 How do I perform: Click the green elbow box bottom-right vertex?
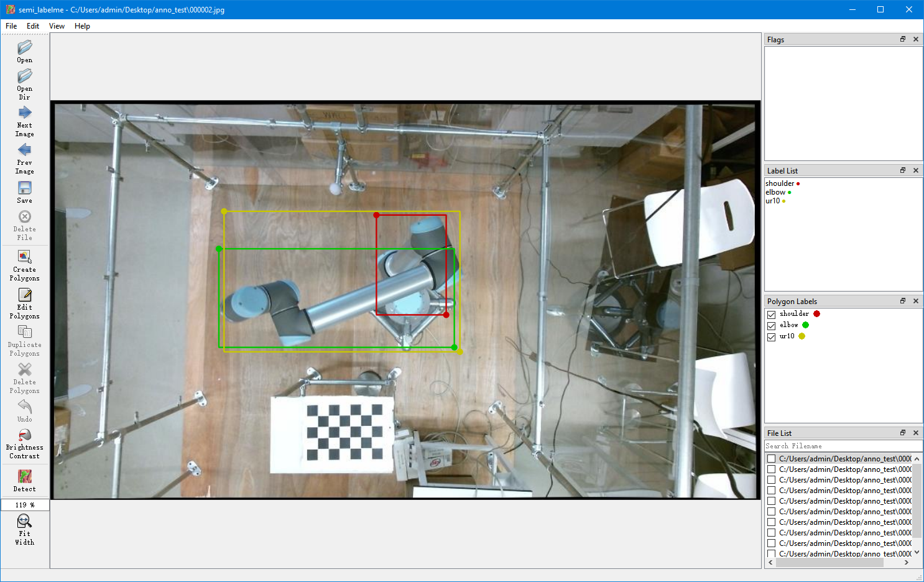click(x=455, y=347)
